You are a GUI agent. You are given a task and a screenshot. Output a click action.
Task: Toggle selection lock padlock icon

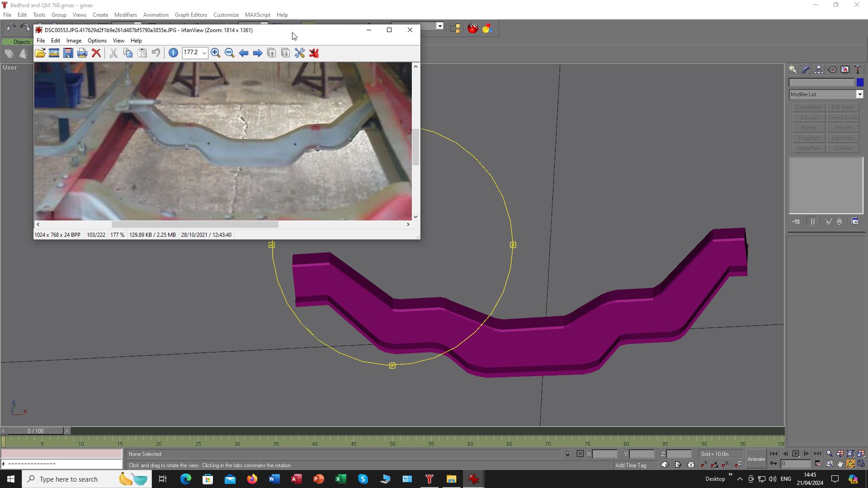click(x=568, y=454)
